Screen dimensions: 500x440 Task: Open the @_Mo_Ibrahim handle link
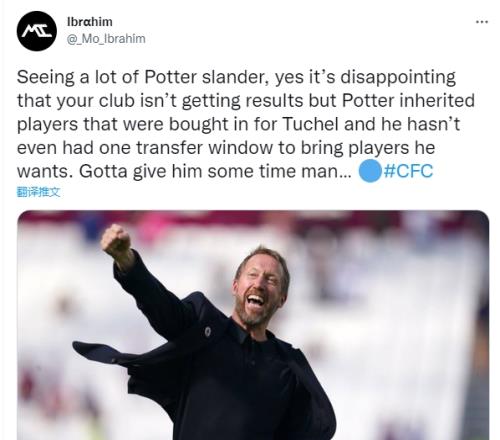click(x=106, y=39)
